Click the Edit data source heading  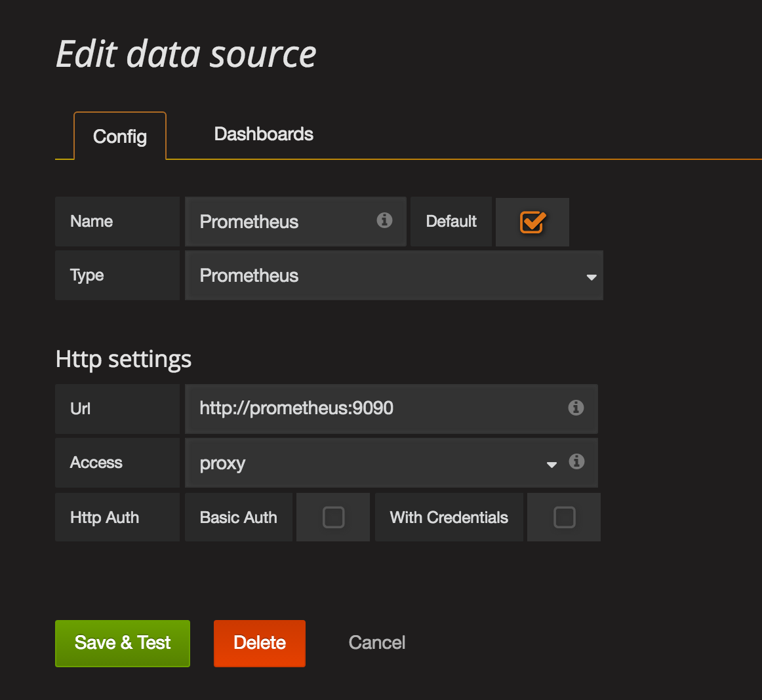pyautogui.click(x=186, y=54)
